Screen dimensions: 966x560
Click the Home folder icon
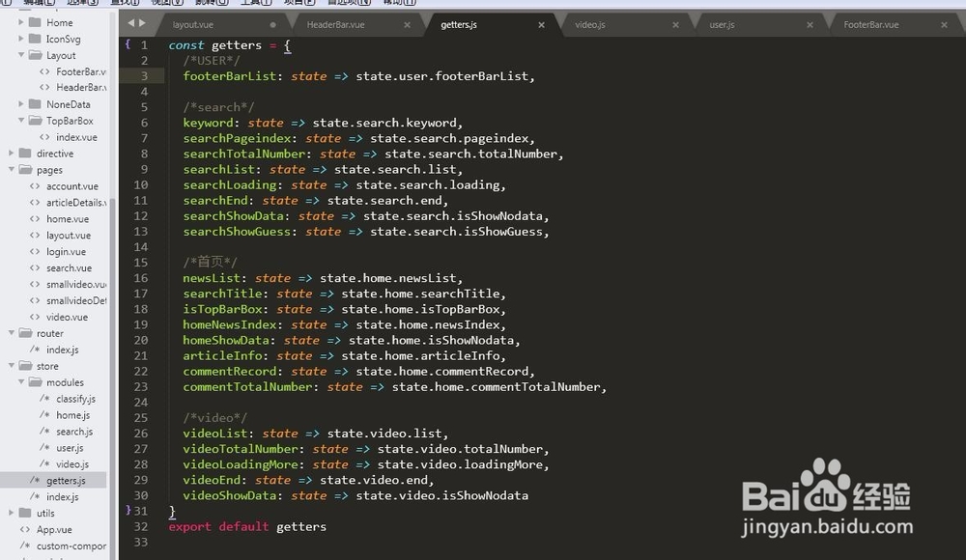tap(35, 22)
